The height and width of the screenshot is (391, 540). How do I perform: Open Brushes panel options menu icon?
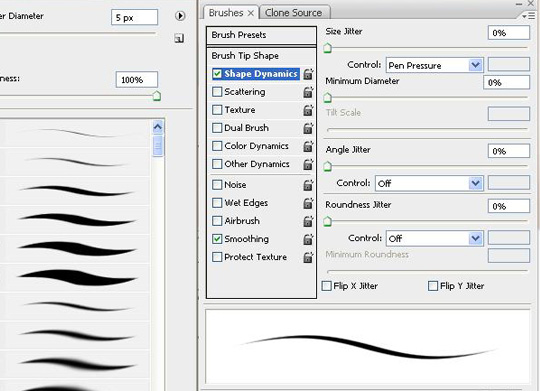(528, 16)
